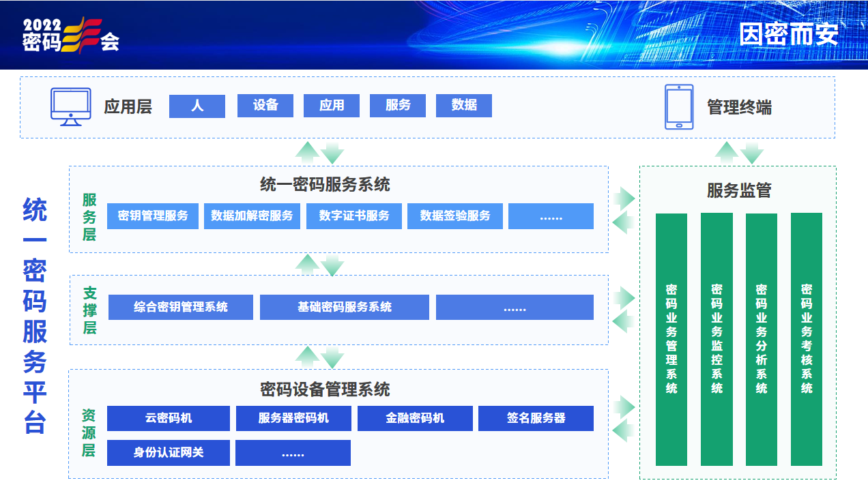Open the 密钥管理服务 block
This screenshot has width=868, height=487.
(153, 216)
